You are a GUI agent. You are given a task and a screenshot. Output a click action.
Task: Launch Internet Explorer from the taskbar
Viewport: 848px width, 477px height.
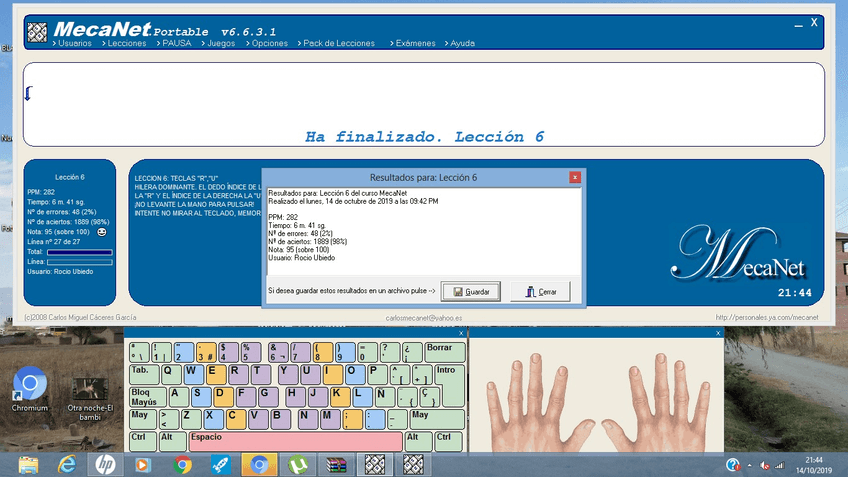coord(67,465)
